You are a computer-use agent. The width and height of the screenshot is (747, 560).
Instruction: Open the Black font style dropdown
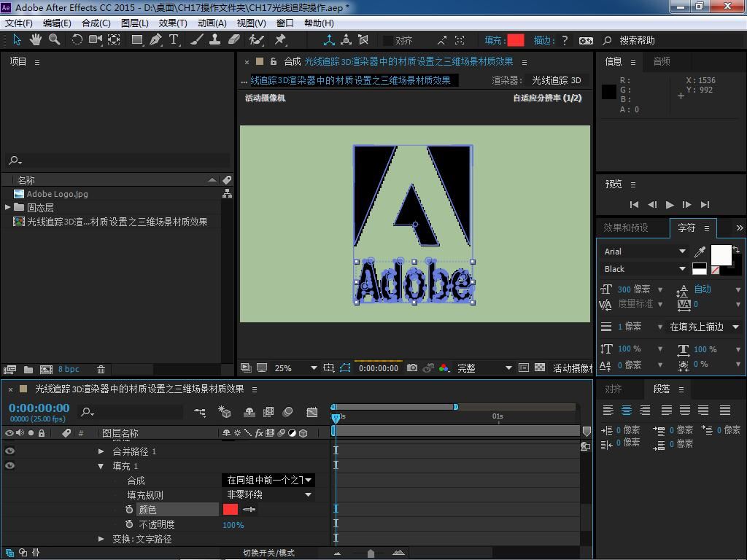645,269
